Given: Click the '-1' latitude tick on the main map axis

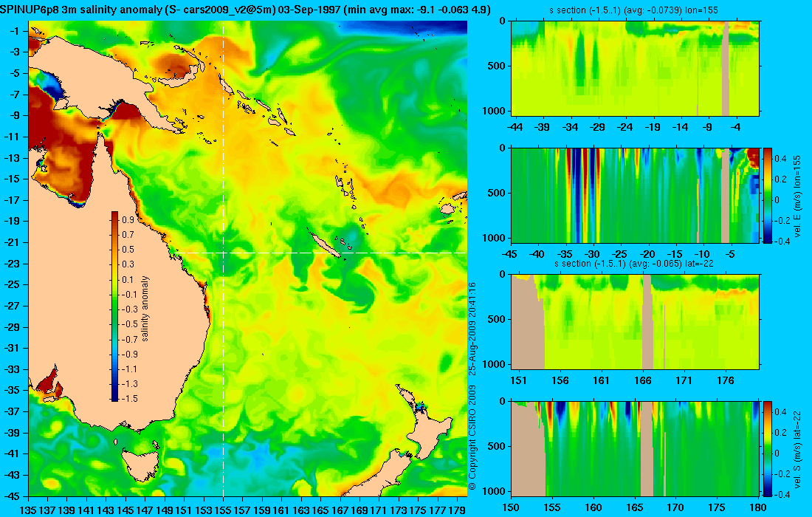Looking at the screenshot, I should 15,31.
